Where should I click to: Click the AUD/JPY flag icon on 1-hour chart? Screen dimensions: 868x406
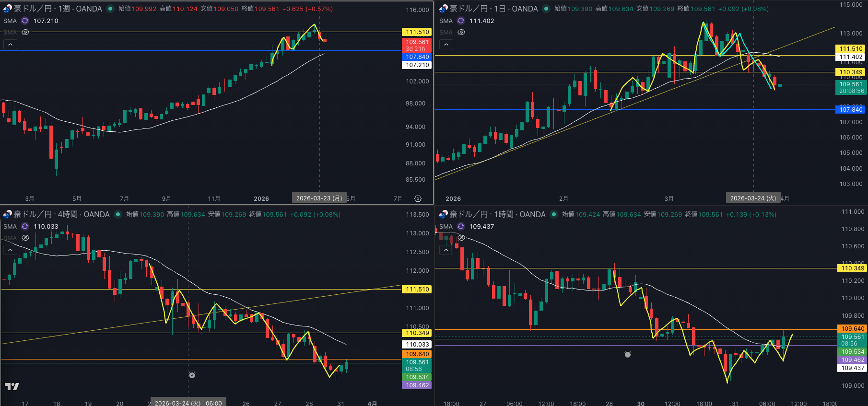coord(443,214)
